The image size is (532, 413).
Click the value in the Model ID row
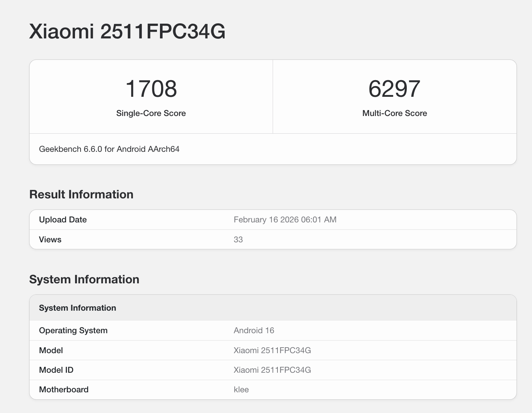(x=272, y=370)
